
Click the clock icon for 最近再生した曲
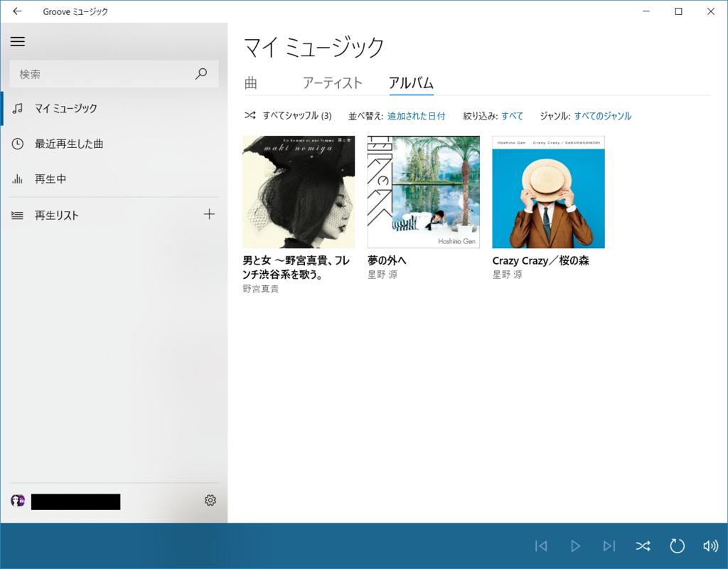18,144
